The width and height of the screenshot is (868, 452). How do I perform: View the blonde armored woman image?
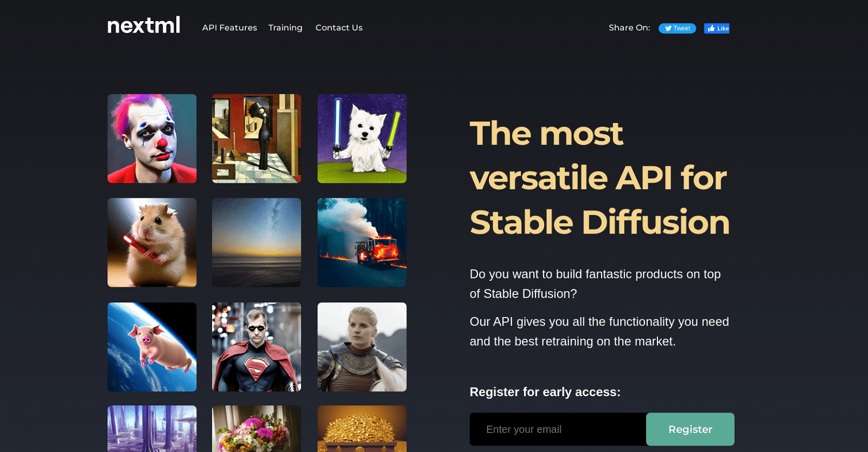pos(362,347)
